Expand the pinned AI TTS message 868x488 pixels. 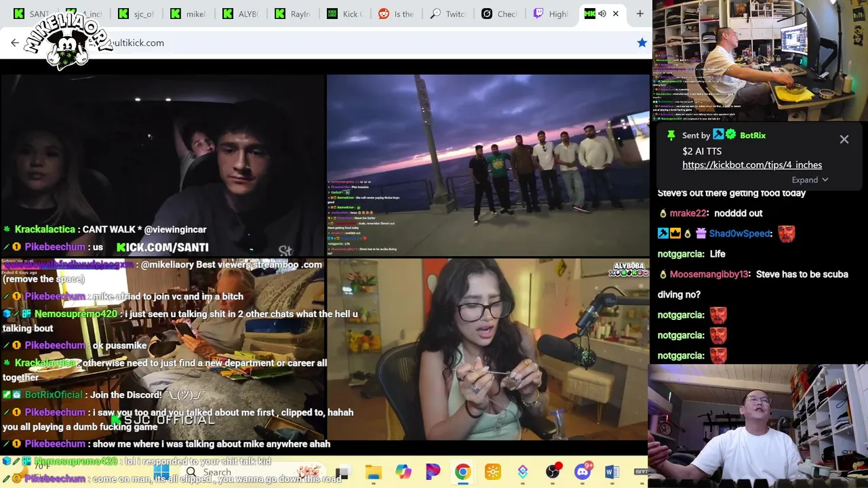[x=810, y=180]
